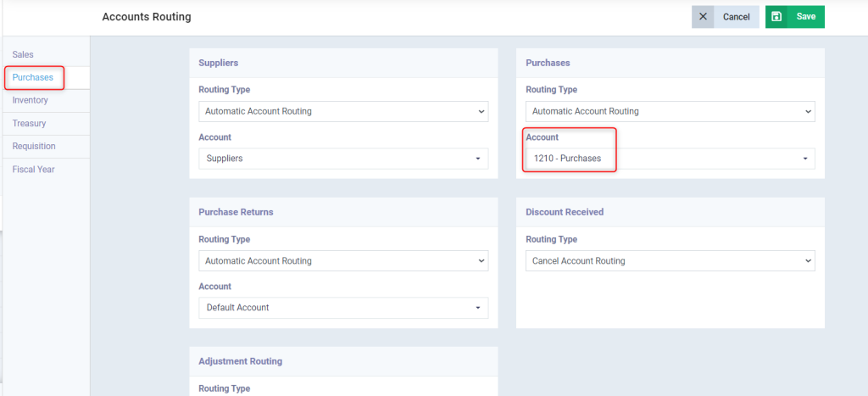Viewport: 868px width, 396px height.
Task: Click the Account label in Purchase Returns card
Action: (x=214, y=287)
